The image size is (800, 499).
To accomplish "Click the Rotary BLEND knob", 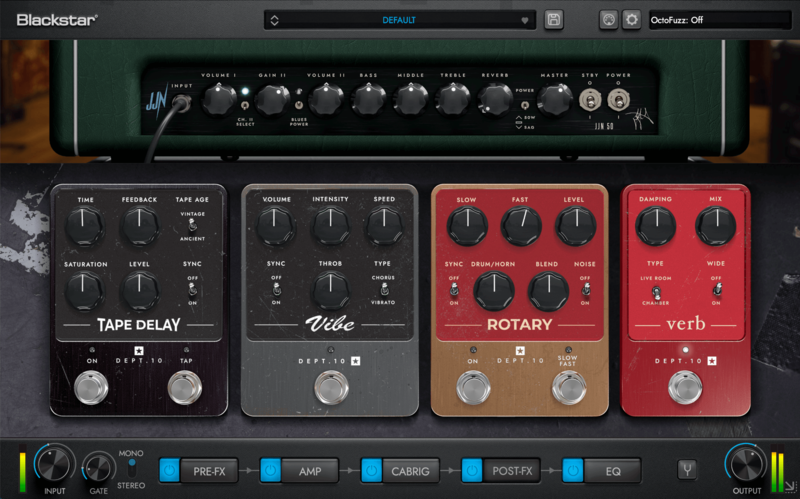I will click(548, 291).
